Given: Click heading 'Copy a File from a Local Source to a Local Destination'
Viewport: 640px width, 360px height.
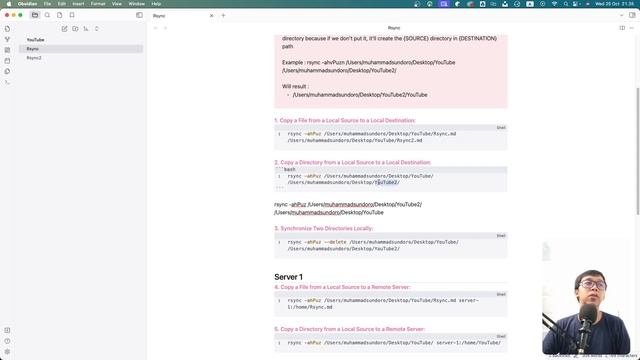Looking at the screenshot, I should pos(345,120).
